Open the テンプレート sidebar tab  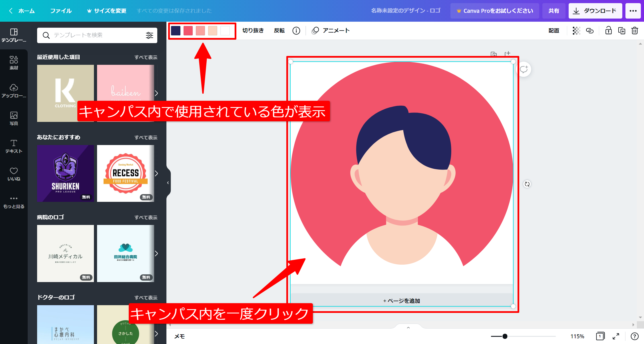coord(14,35)
